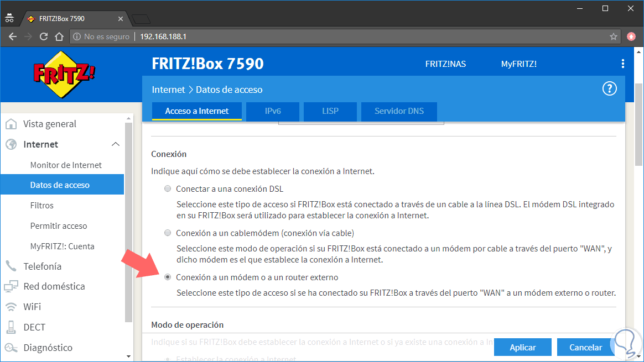Click the 'FRITZ!Box 7590' page title
644x362 pixels.
(x=208, y=64)
